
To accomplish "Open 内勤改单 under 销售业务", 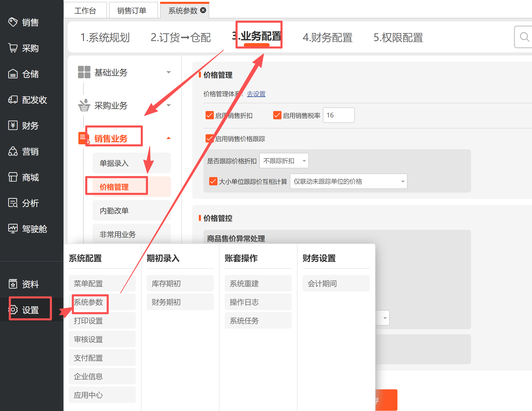I will point(132,210).
